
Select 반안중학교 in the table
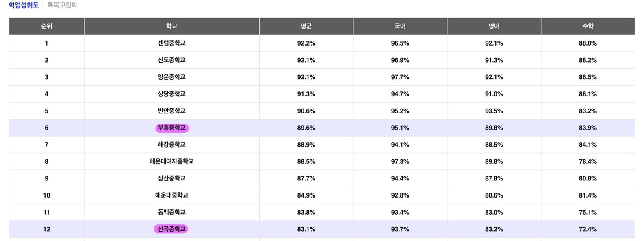[172, 111]
